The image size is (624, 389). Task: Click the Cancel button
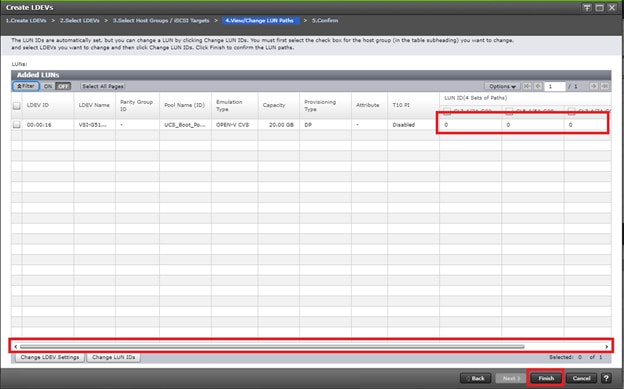581,378
